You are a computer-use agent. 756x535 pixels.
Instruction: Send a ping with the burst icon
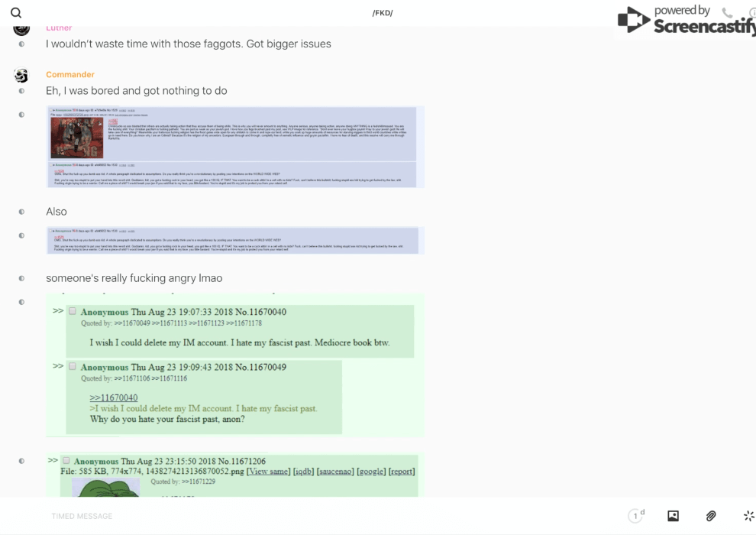tap(748, 516)
